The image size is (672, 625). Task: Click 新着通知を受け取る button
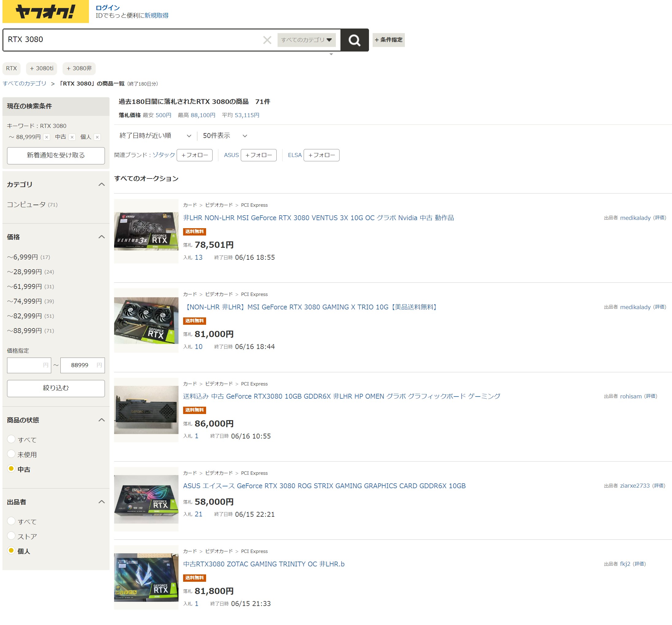(56, 155)
